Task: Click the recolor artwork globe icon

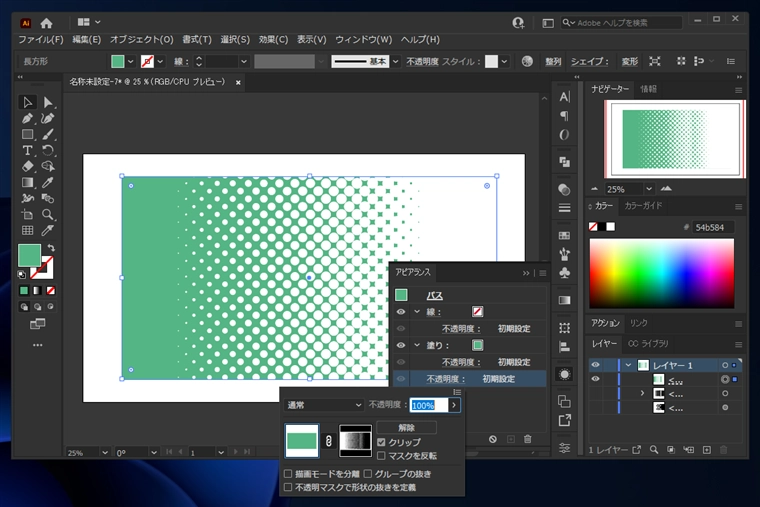Action: click(x=527, y=61)
